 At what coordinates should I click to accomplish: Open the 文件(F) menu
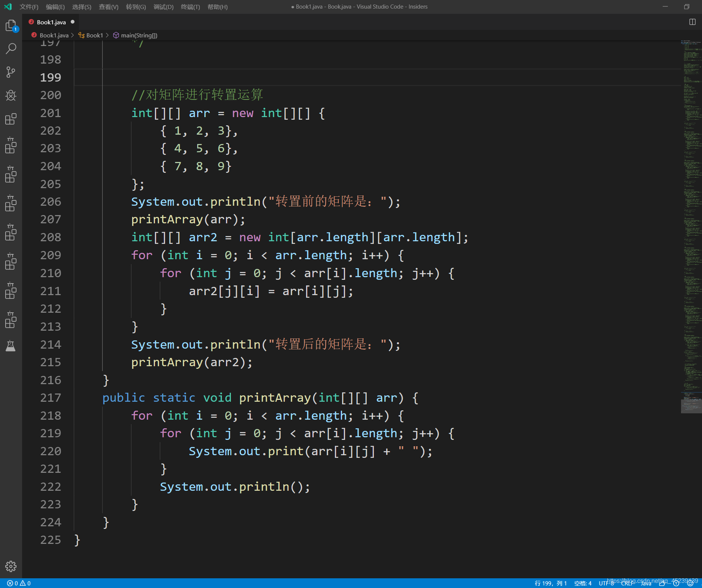click(x=29, y=7)
